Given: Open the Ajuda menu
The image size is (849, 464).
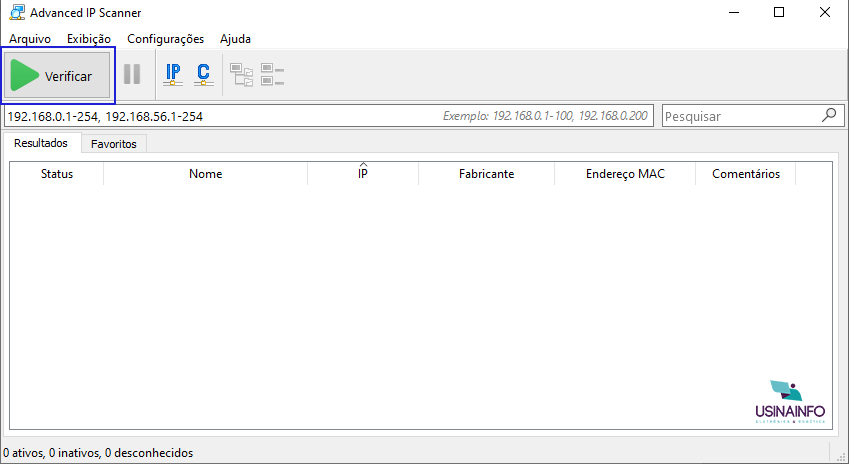Looking at the screenshot, I should click(235, 39).
